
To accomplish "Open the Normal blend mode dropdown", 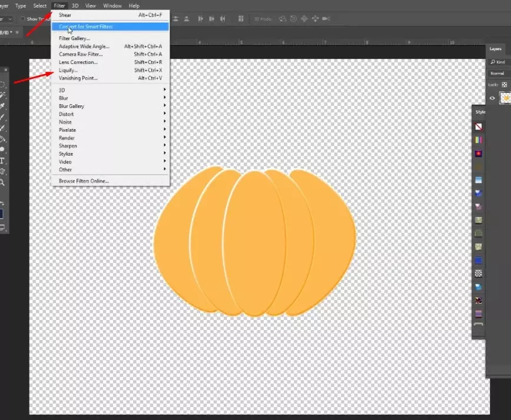I will (499, 74).
